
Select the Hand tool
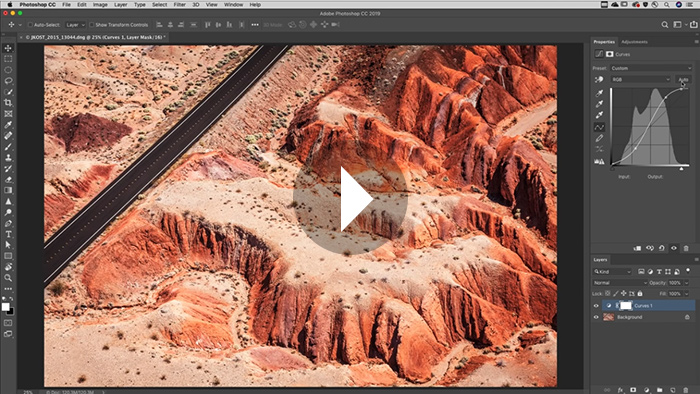tap(8, 267)
